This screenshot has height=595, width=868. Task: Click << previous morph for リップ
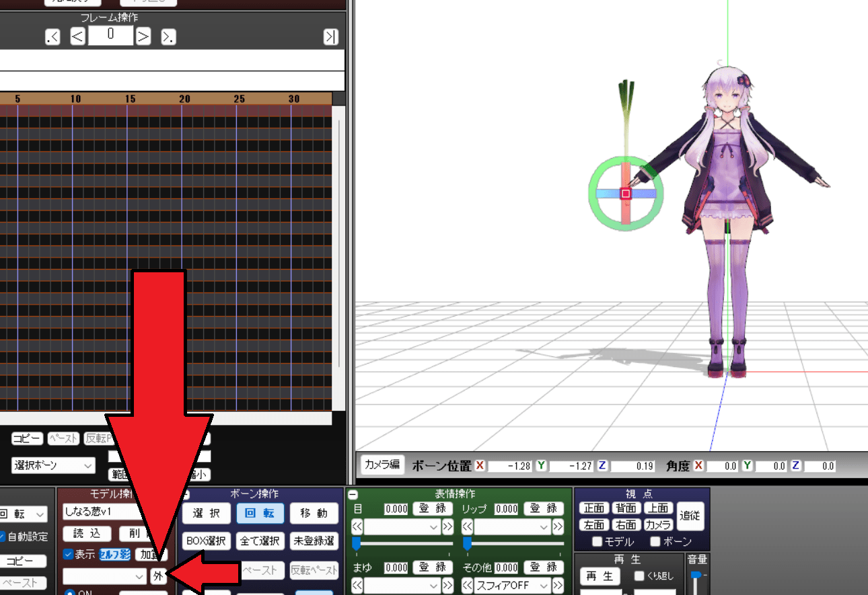pos(468,527)
